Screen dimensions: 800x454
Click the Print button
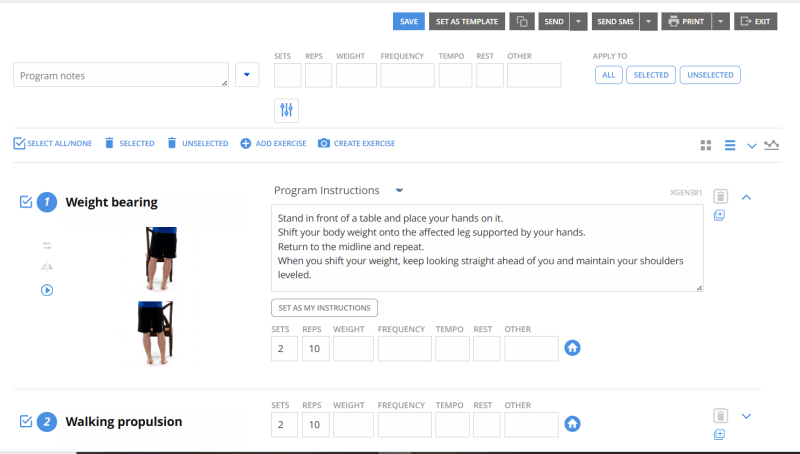[x=686, y=21]
